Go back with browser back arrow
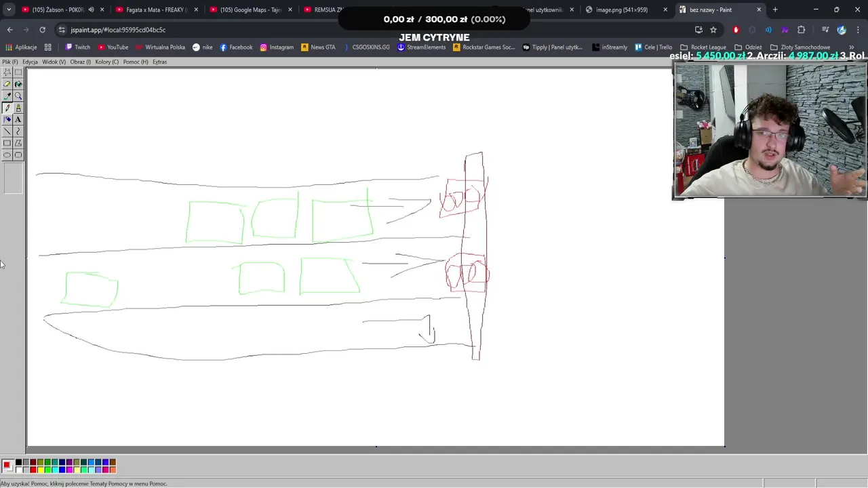 point(9,30)
